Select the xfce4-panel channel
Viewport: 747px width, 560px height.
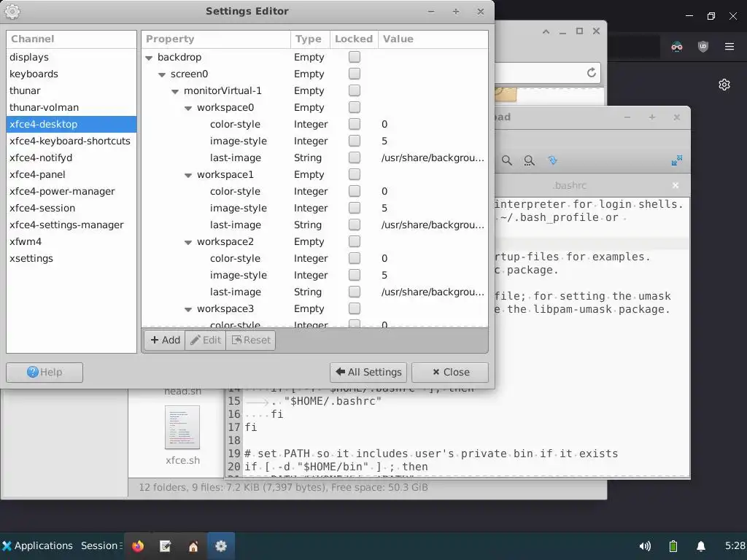(71, 174)
